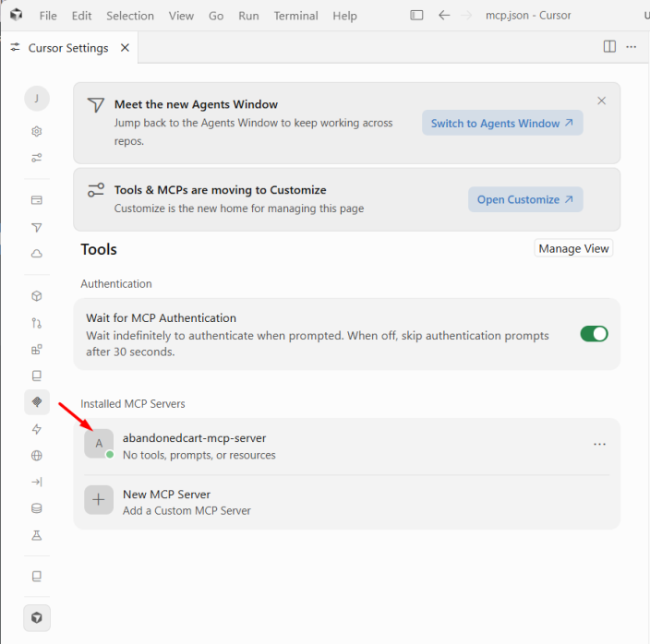Click the Installed MCP Servers label
The width and height of the screenshot is (650, 644).
pos(133,404)
